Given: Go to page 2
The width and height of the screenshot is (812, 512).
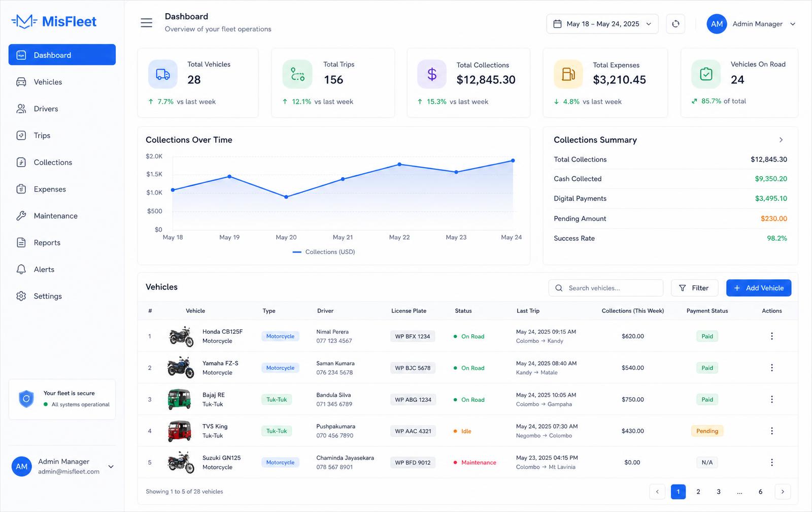Looking at the screenshot, I should click(698, 491).
